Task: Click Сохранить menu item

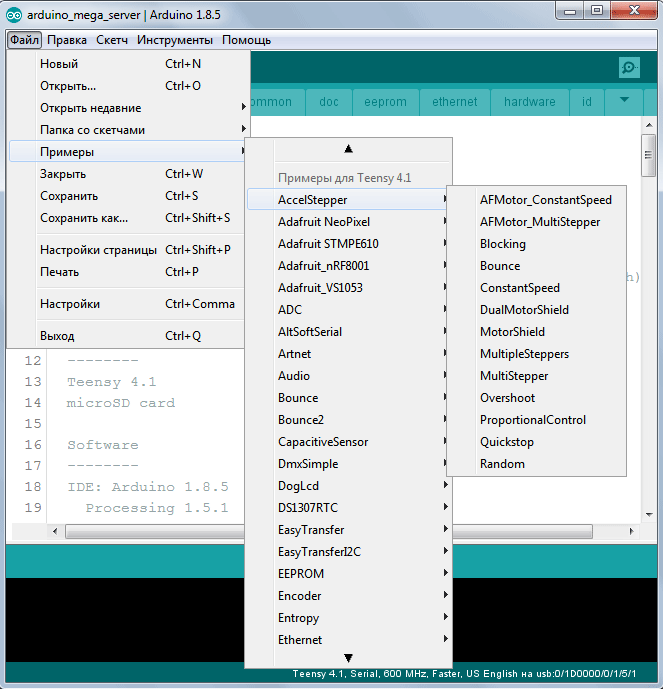Action: [127, 196]
